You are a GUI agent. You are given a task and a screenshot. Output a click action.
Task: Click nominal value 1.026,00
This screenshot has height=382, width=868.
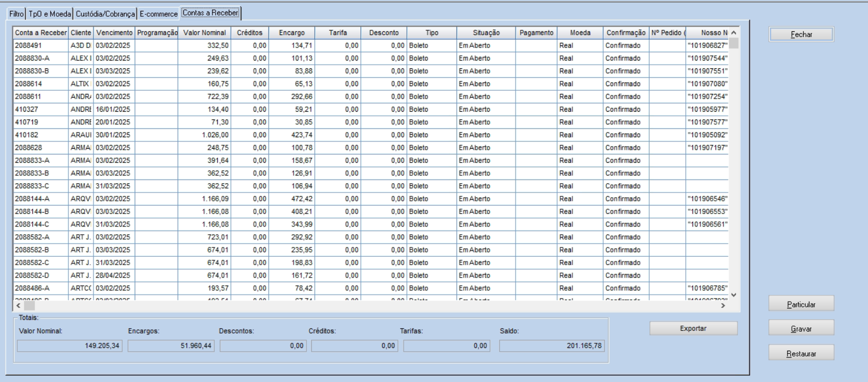pos(215,135)
